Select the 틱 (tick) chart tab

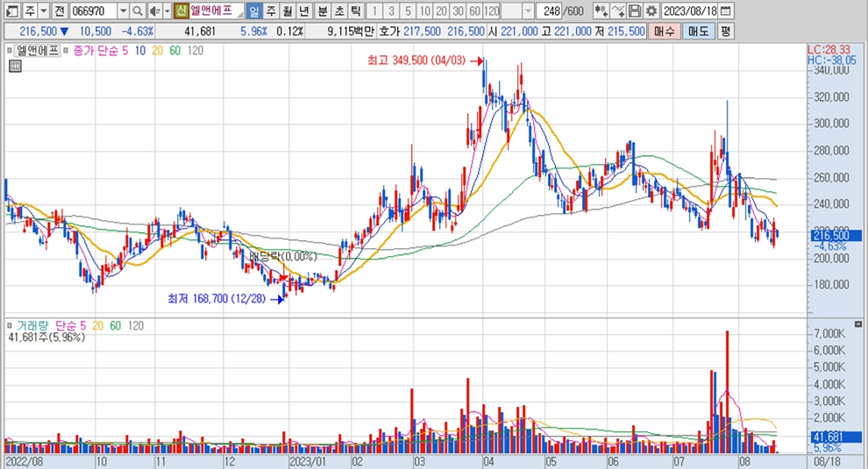click(x=355, y=11)
